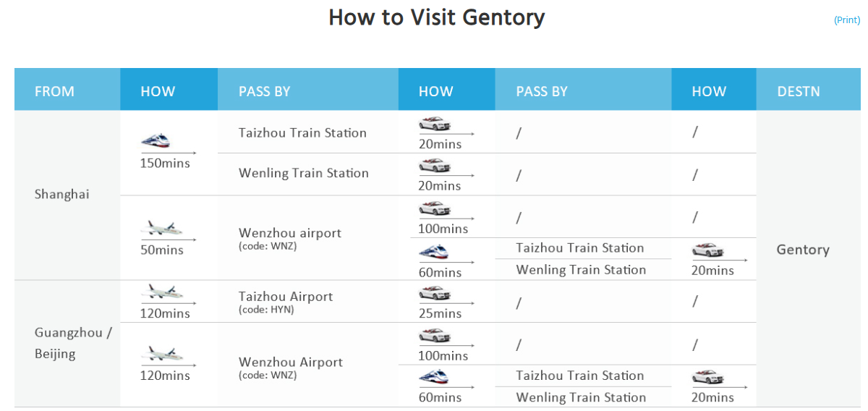The height and width of the screenshot is (411, 868).
Task: Click the car icon above 25mins
Action: point(435,293)
